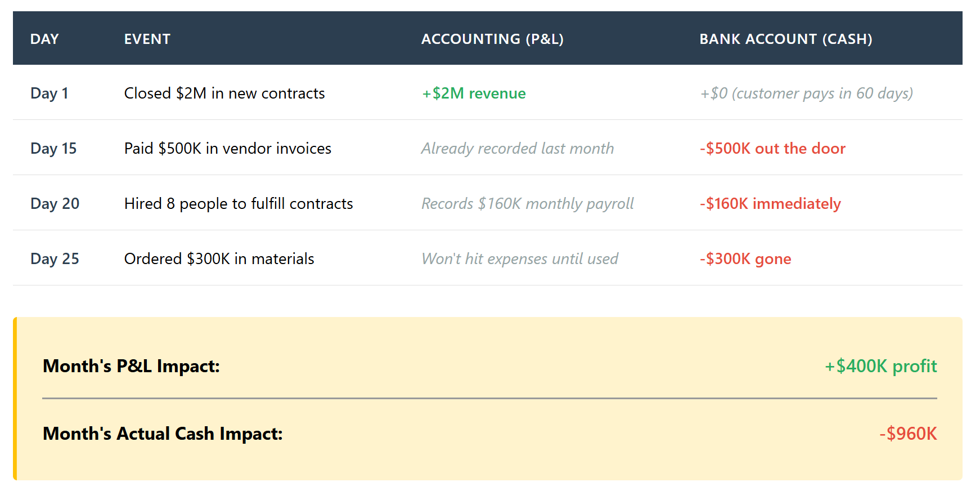This screenshot has width=980, height=491.
Task: Click the green "+$400K profit" summary figure
Action: click(x=880, y=366)
